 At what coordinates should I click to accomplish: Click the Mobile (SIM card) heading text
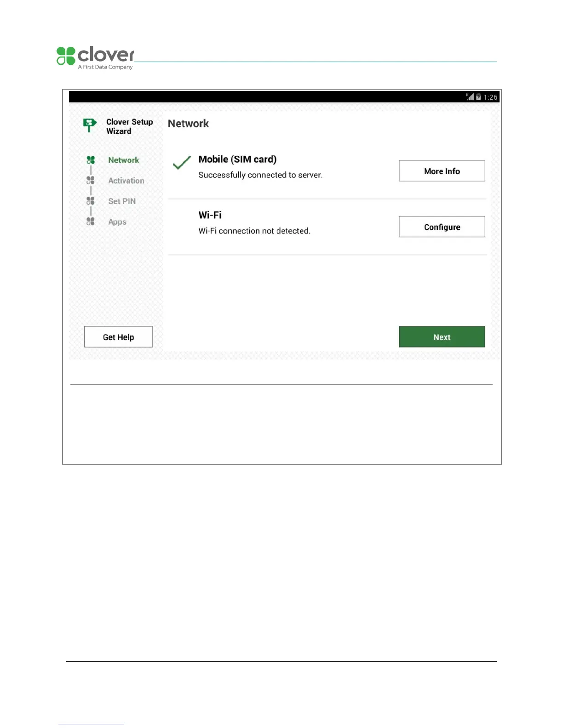[237, 159]
